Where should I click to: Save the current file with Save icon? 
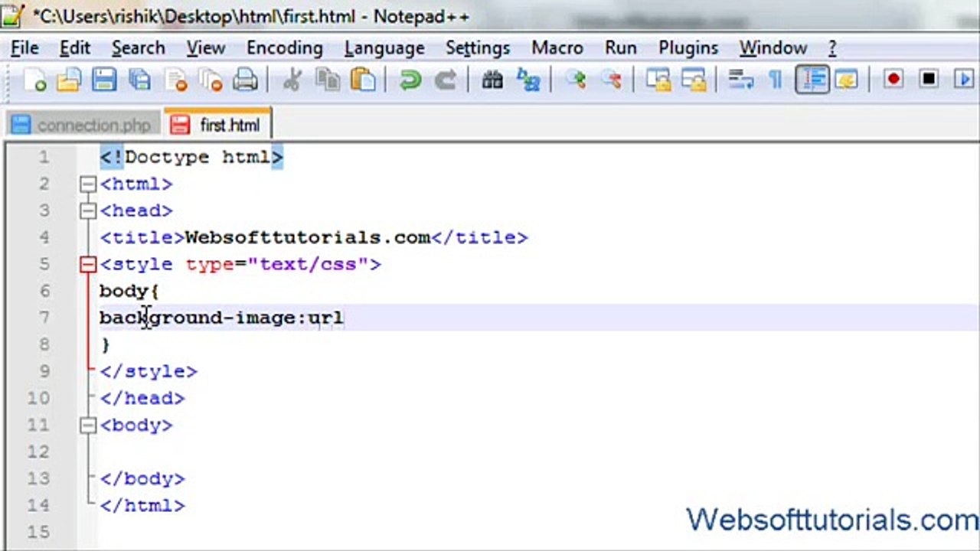point(104,80)
